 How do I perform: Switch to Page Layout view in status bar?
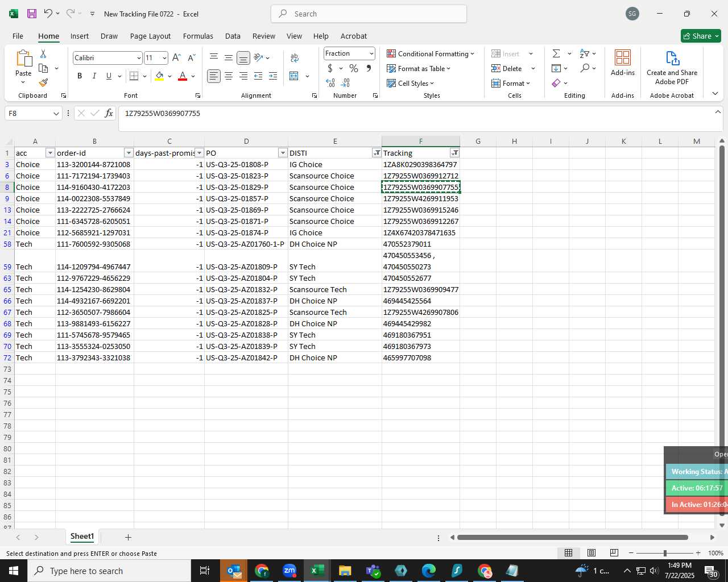(x=591, y=553)
